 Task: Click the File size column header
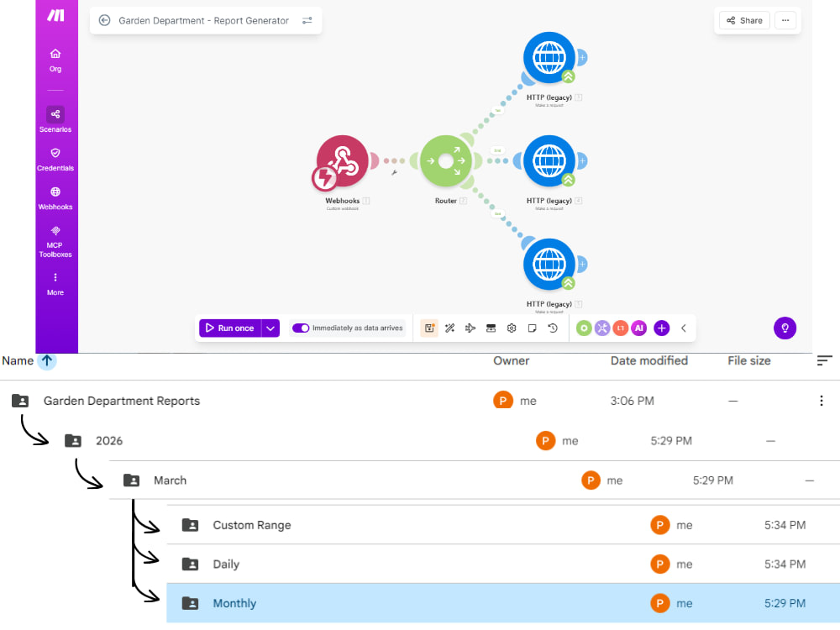pyautogui.click(x=749, y=360)
